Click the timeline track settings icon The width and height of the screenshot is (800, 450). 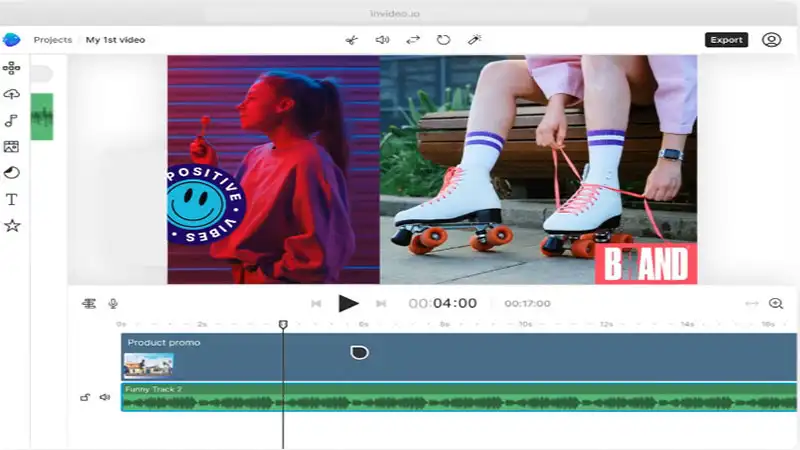point(89,303)
